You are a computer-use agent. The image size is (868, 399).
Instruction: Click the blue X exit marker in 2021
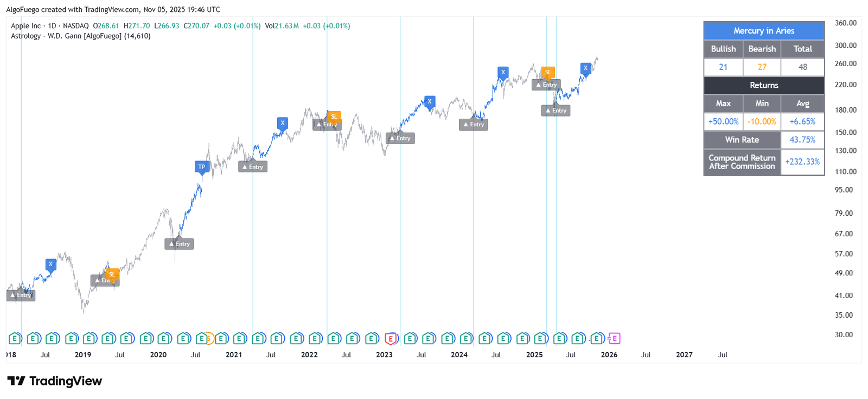[283, 123]
